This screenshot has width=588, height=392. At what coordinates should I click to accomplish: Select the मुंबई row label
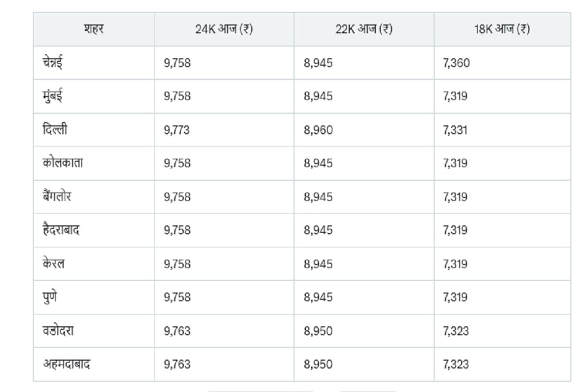52,96
